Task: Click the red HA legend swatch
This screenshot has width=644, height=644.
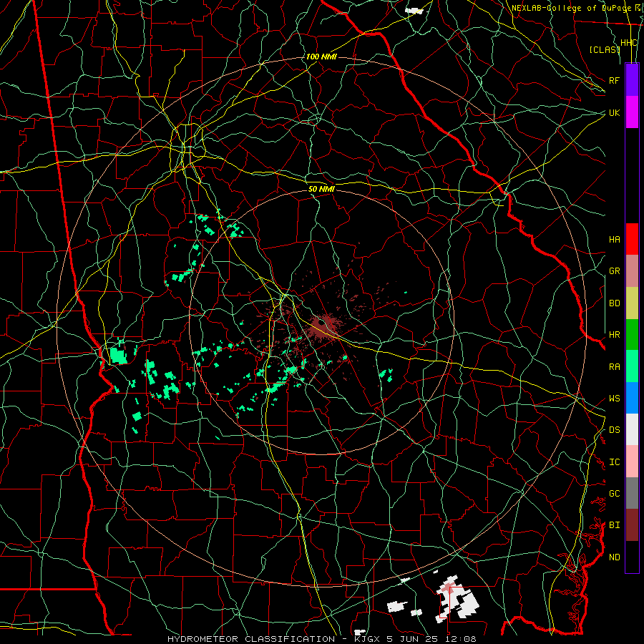Action: [632, 239]
